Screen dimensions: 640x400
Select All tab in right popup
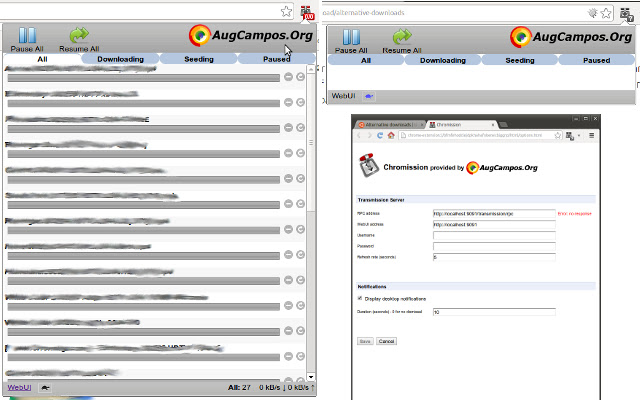(366, 60)
